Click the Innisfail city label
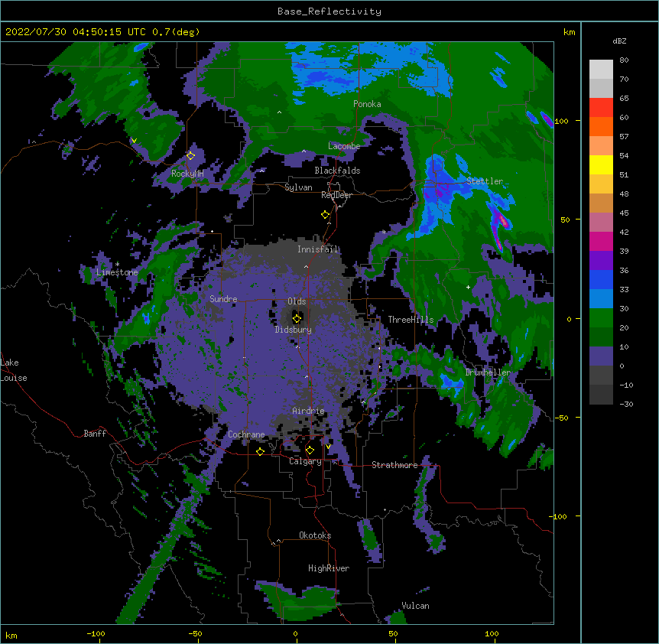Screen dimensions: 659x644 [318, 249]
